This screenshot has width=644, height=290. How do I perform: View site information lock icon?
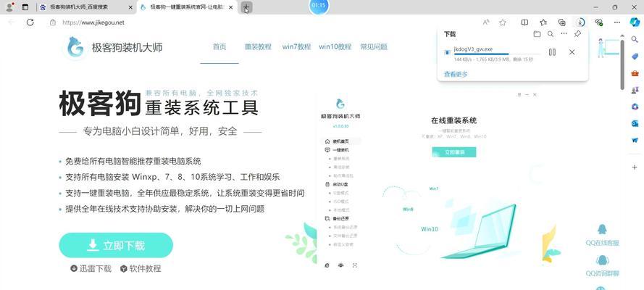tap(53, 22)
